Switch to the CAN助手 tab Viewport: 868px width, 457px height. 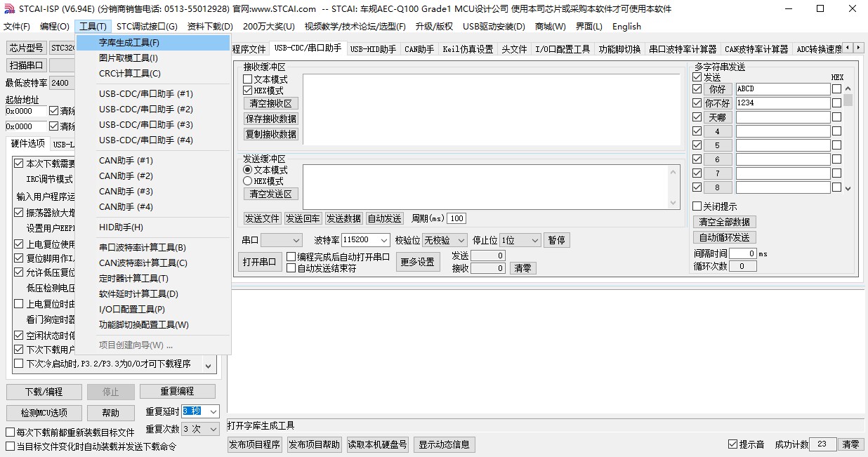(x=419, y=49)
